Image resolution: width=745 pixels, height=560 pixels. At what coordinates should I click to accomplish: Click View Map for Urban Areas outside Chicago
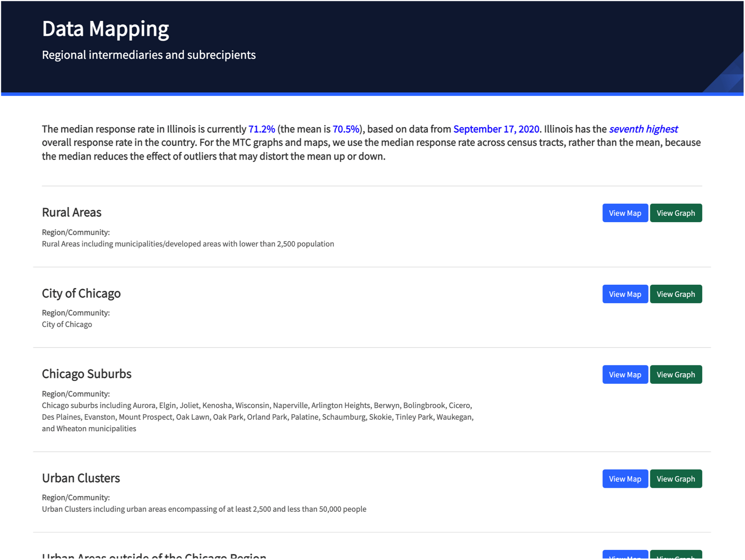tap(625, 557)
